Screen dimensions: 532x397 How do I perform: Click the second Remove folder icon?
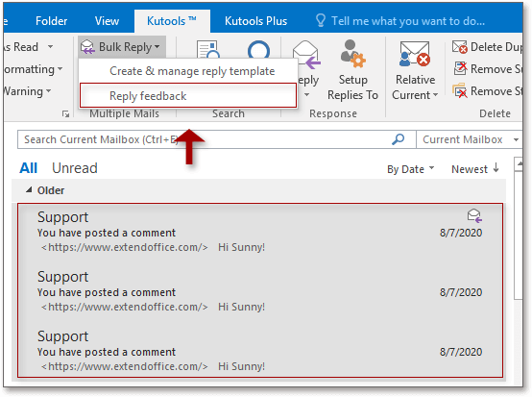(460, 90)
